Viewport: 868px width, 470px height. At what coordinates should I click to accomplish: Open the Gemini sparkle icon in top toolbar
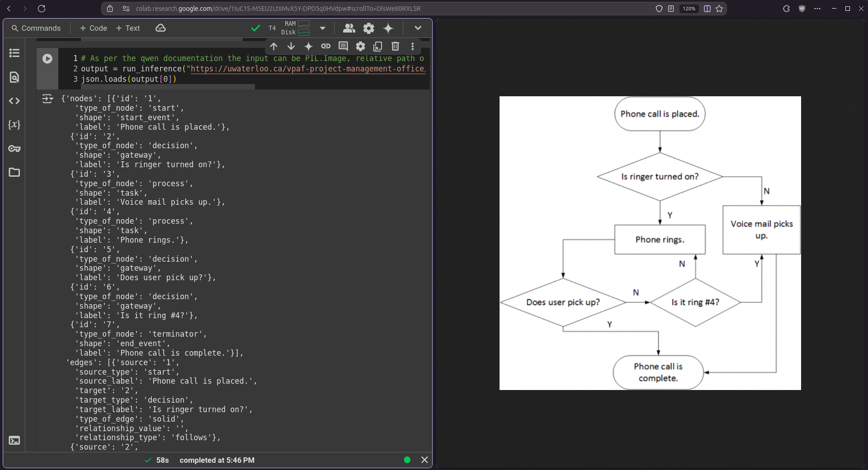[x=388, y=28]
